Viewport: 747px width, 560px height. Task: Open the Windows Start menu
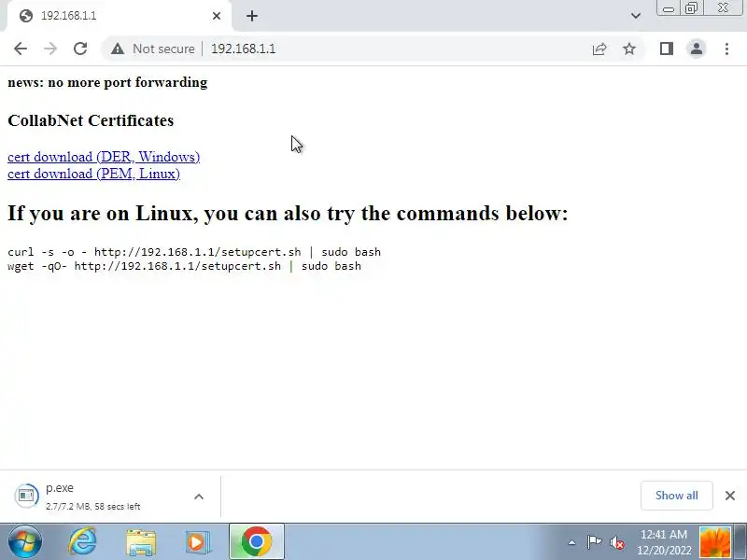pyautogui.click(x=25, y=541)
